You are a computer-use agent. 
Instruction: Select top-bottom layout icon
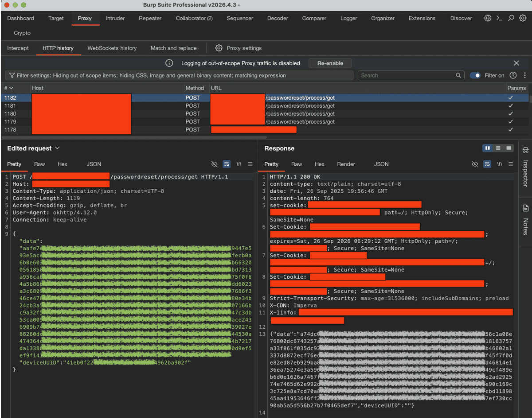pos(498,148)
